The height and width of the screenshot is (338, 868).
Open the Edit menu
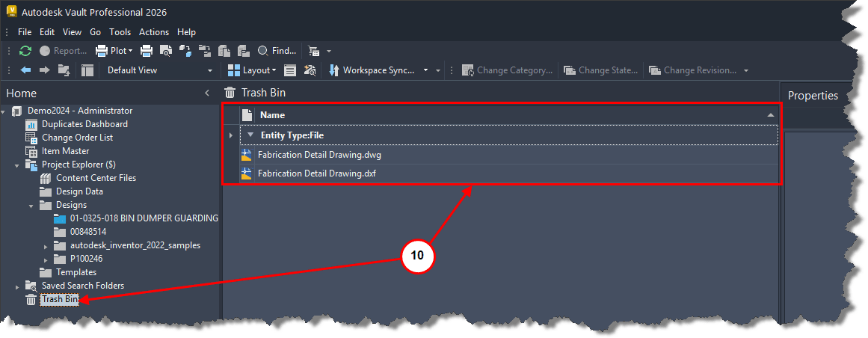(47, 32)
